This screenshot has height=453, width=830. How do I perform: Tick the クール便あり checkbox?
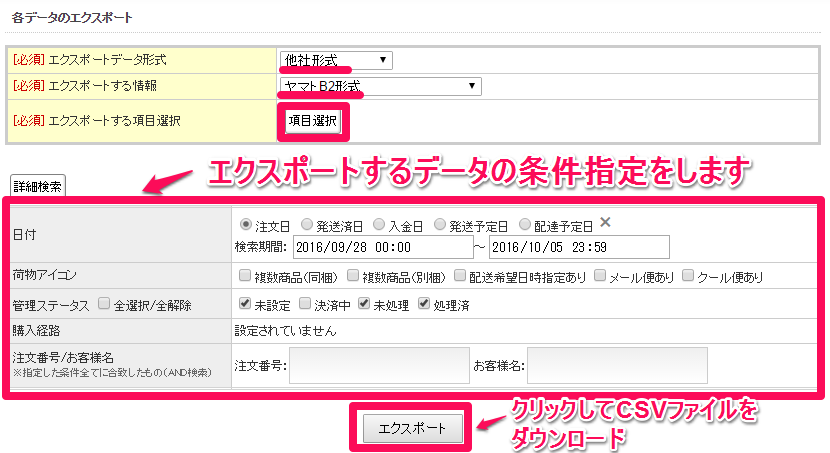click(688, 276)
